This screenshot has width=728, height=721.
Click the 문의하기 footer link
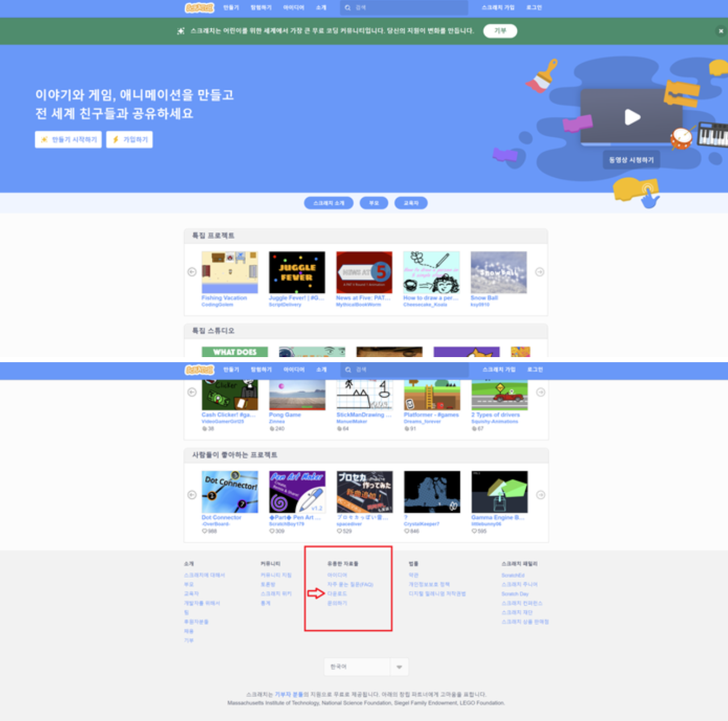point(337,603)
